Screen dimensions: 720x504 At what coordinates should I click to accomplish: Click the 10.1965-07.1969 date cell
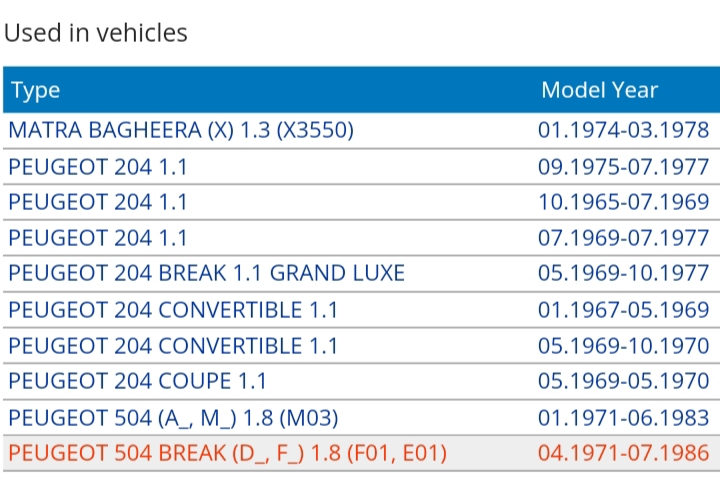pyautogui.click(x=623, y=202)
